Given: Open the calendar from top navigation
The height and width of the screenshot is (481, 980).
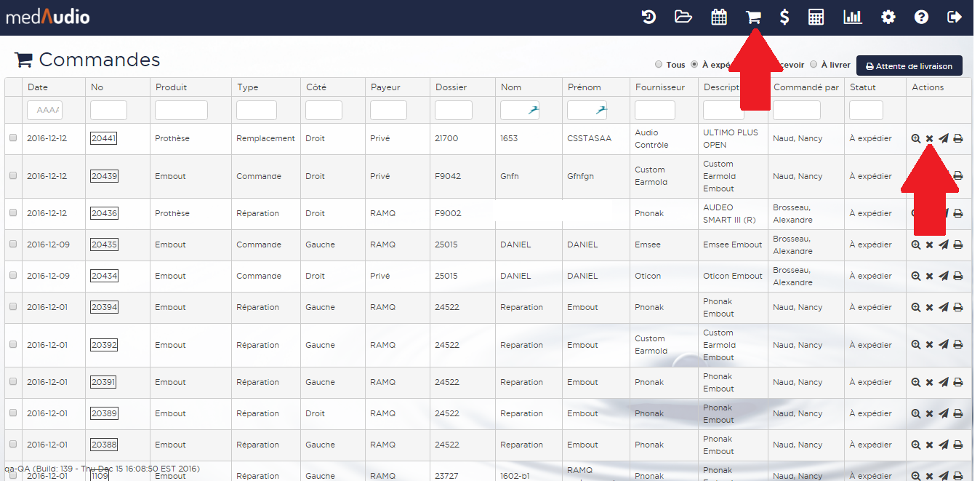Looking at the screenshot, I should [718, 17].
